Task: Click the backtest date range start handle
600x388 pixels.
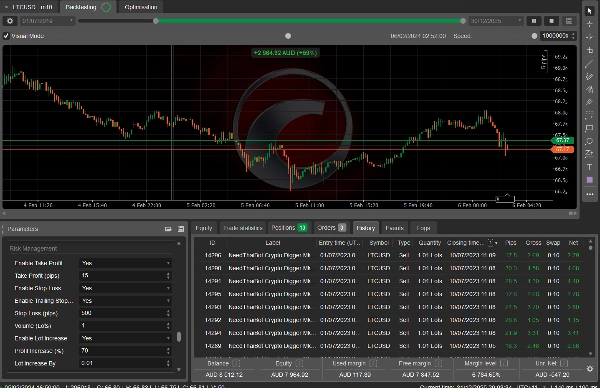Action: (x=156, y=21)
